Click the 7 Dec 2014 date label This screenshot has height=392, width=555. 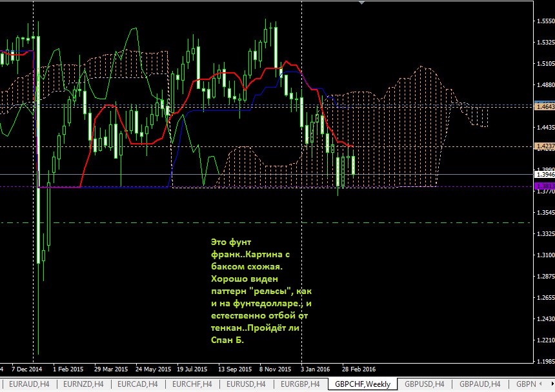click(x=26, y=369)
